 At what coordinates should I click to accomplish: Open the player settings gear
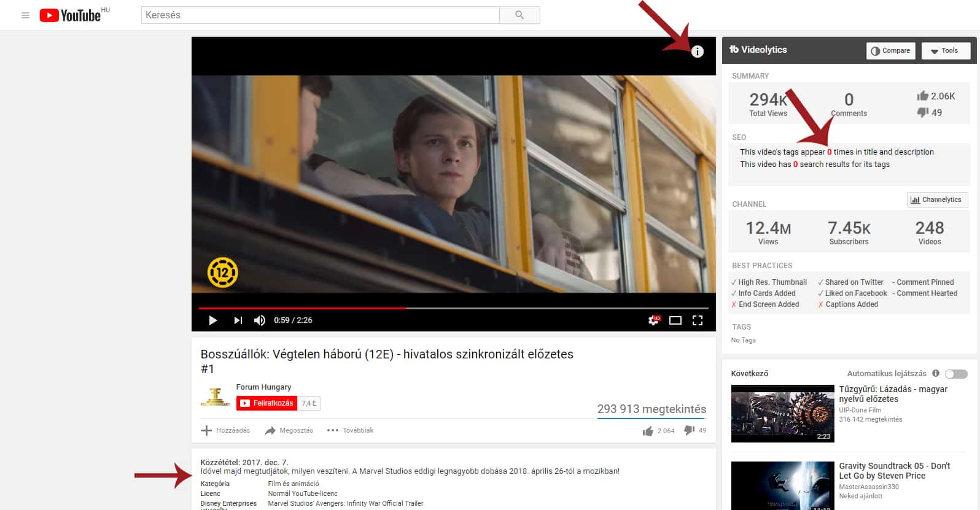pos(654,320)
